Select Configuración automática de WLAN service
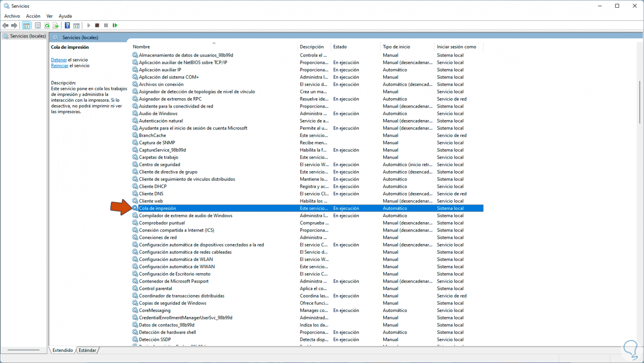Screen dimensions: 644x363 pyautogui.click(x=176, y=259)
